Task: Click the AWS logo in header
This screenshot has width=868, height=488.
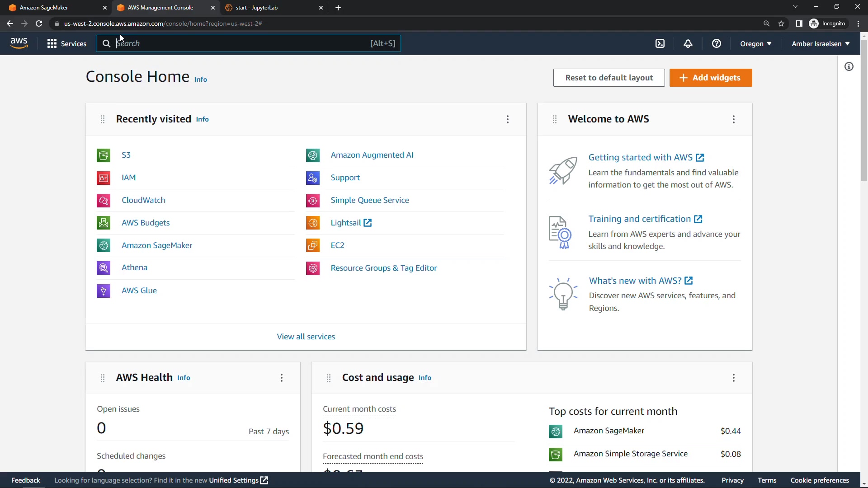Action: point(19,43)
